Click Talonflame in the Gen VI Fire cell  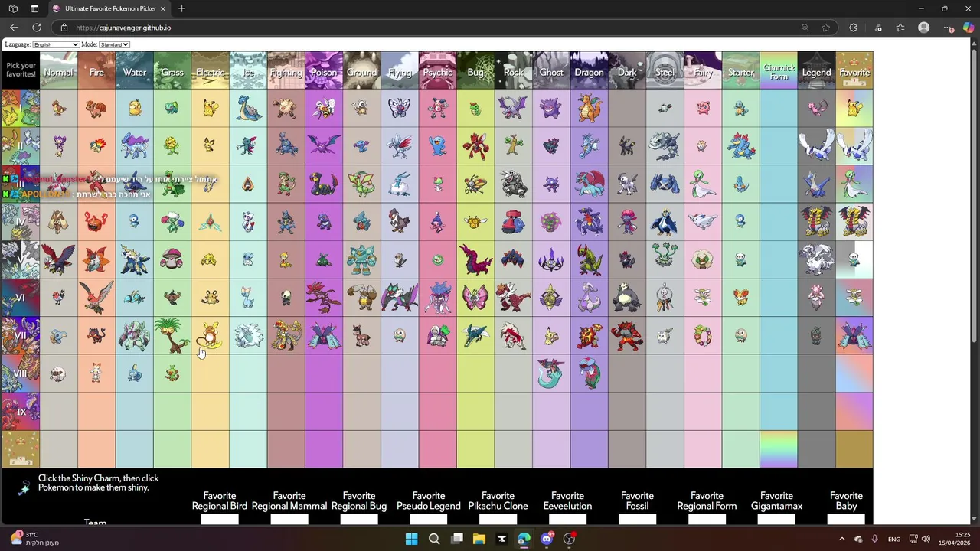[96, 297]
